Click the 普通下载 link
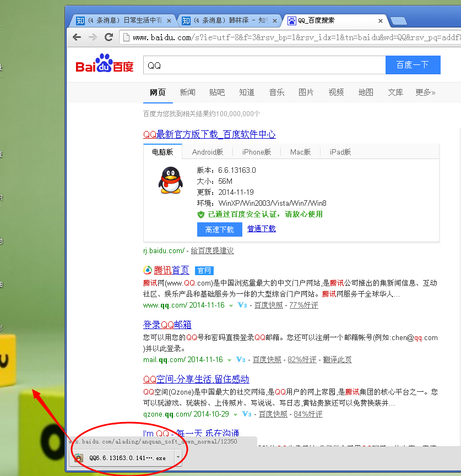The width and height of the screenshot is (461, 476). pos(262,229)
